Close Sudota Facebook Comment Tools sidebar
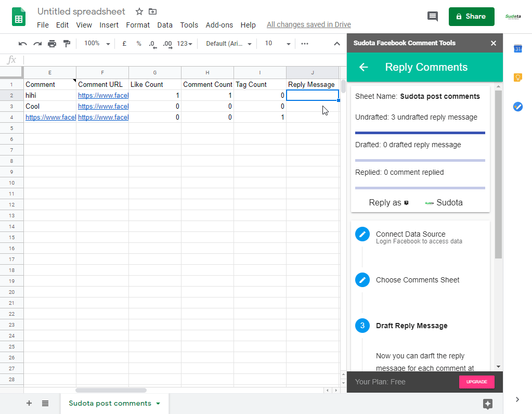This screenshot has height=414, width=532. (x=494, y=43)
